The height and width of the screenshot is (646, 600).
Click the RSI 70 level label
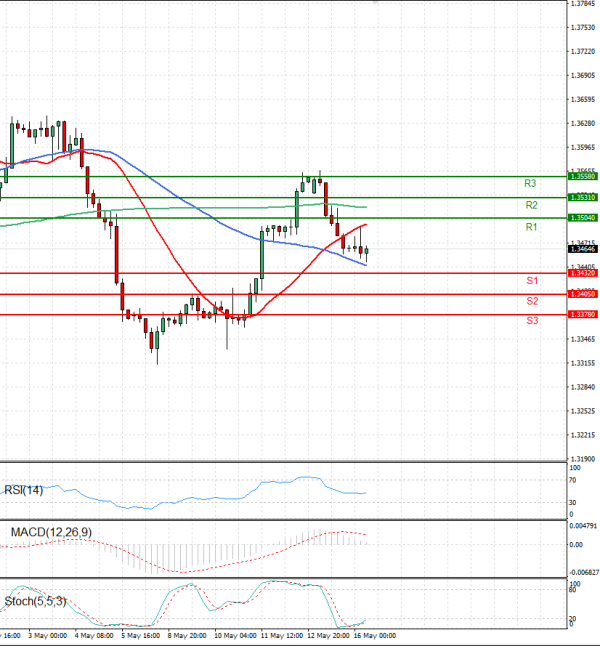[573, 480]
